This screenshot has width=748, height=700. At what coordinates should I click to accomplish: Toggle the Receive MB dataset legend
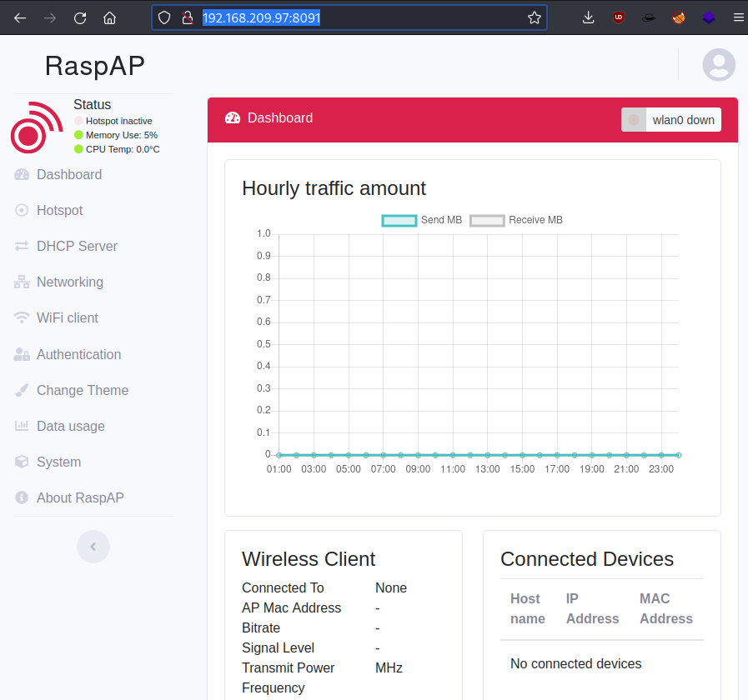(x=516, y=220)
